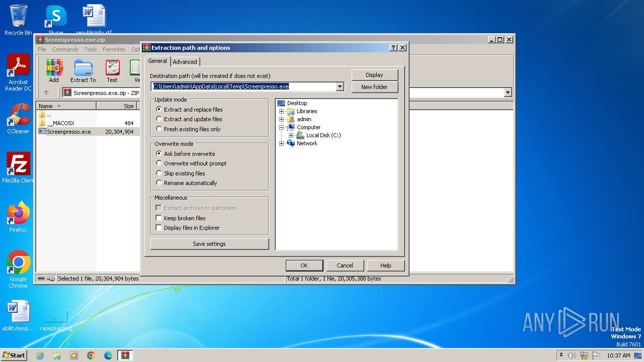Open the Start menu
The image size is (644, 362).
coord(14,355)
